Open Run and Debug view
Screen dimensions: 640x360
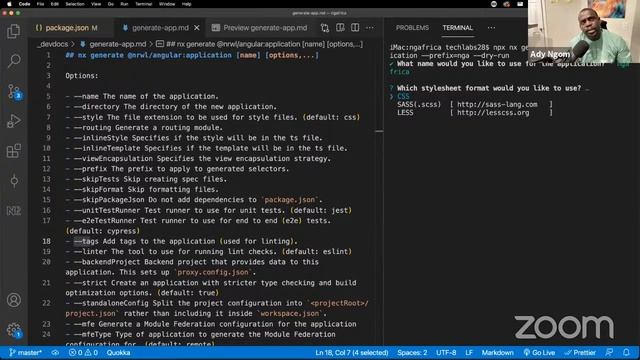pyautogui.click(x=13, y=121)
